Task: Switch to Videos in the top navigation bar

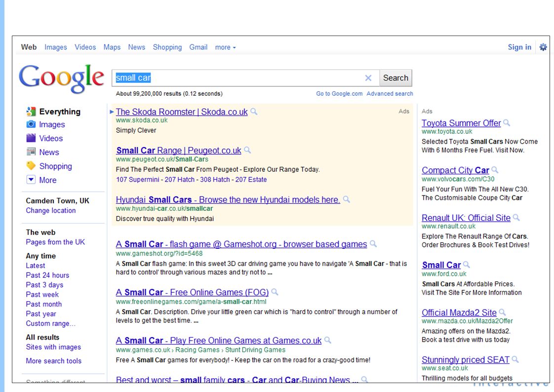Action: coord(85,47)
